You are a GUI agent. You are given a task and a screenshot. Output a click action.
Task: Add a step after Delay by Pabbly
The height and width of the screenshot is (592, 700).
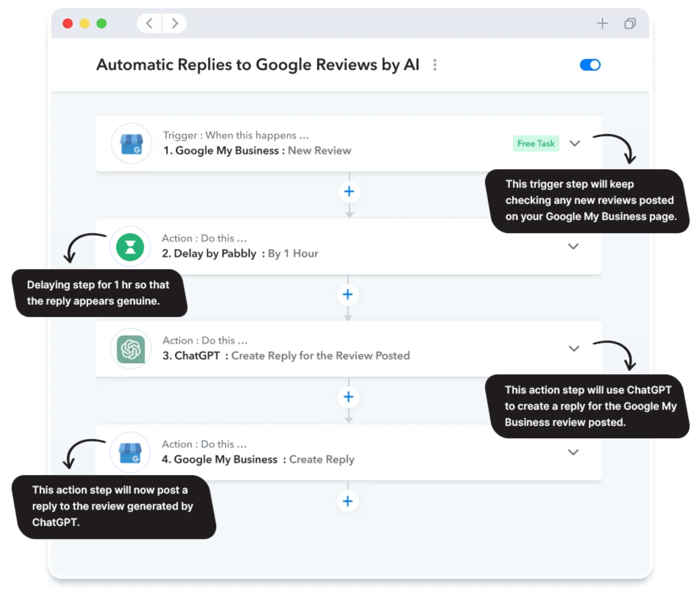(348, 295)
